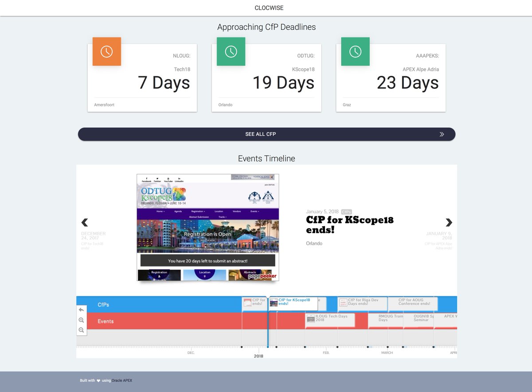
Task: Zoom in on the timeline
Action: coord(81,320)
